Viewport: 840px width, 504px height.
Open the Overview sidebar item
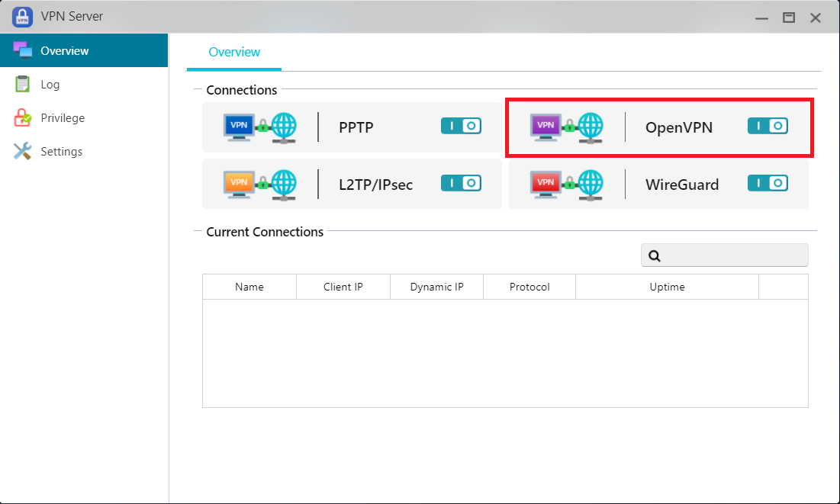[84, 50]
